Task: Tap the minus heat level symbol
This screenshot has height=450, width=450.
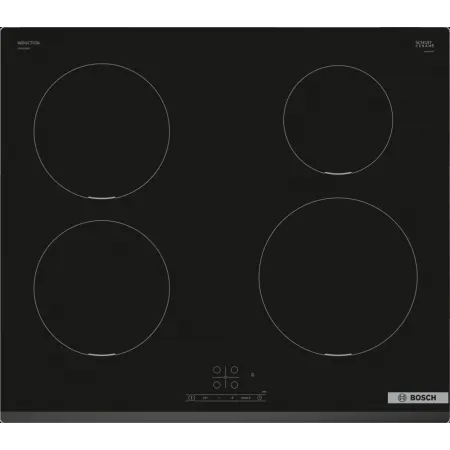Action: coord(219,398)
